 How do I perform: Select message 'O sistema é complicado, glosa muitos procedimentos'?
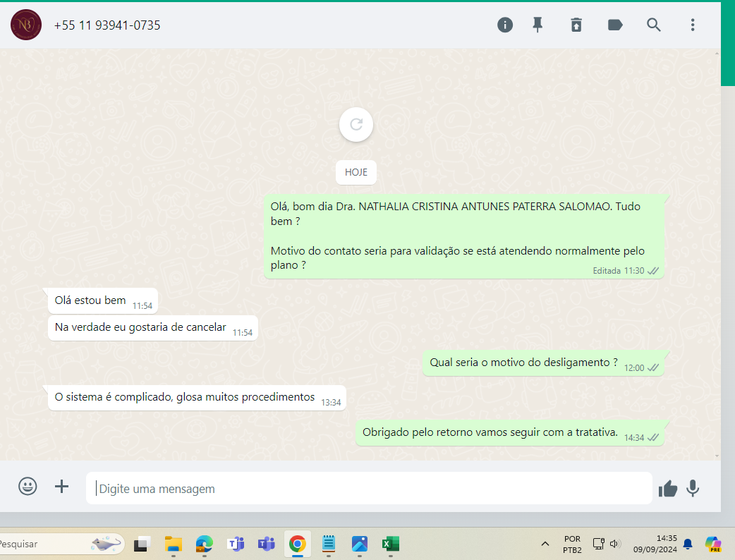[x=197, y=398]
